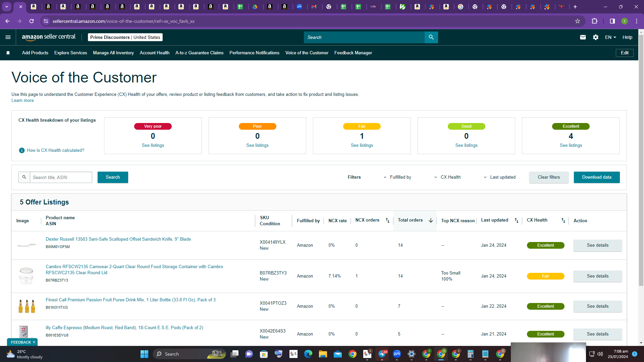Screen dimensions: 644x362
Task: Click the teal Search button for listings
Action: click(x=113, y=177)
